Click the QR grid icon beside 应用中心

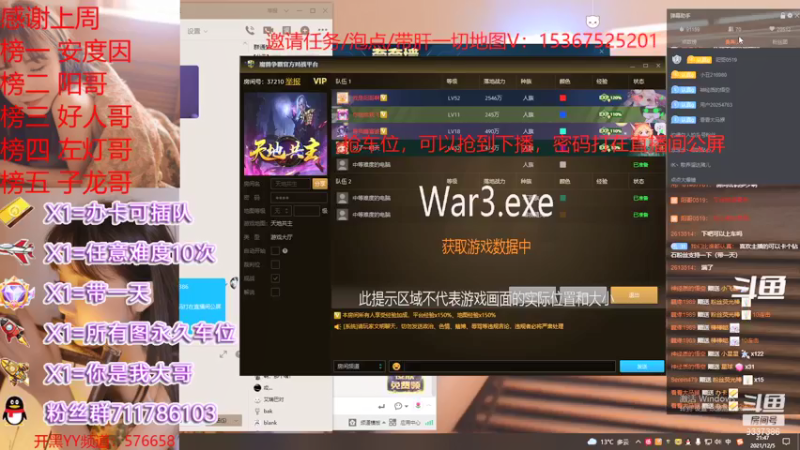pos(392,422)
